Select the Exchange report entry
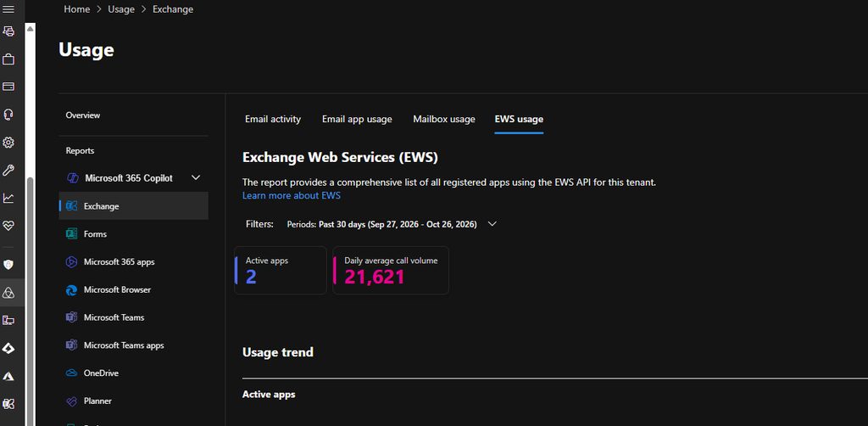 click(x=133, y=206)
